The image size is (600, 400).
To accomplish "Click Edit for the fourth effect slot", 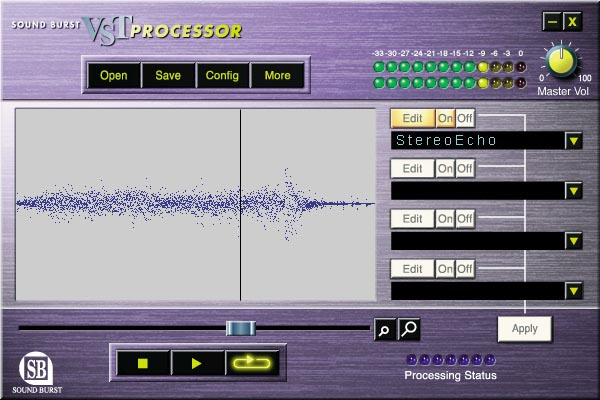I will point(412,269).
